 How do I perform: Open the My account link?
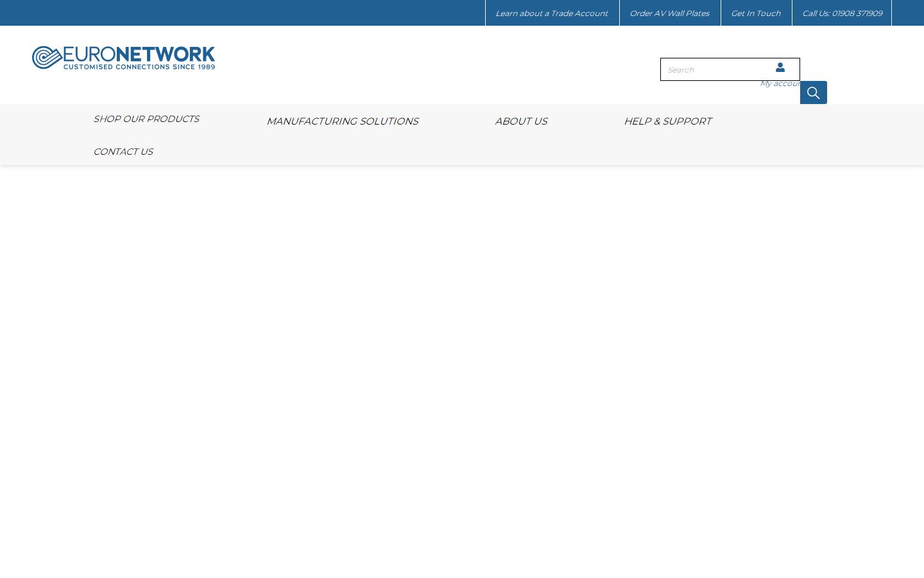tap(779, 83)
